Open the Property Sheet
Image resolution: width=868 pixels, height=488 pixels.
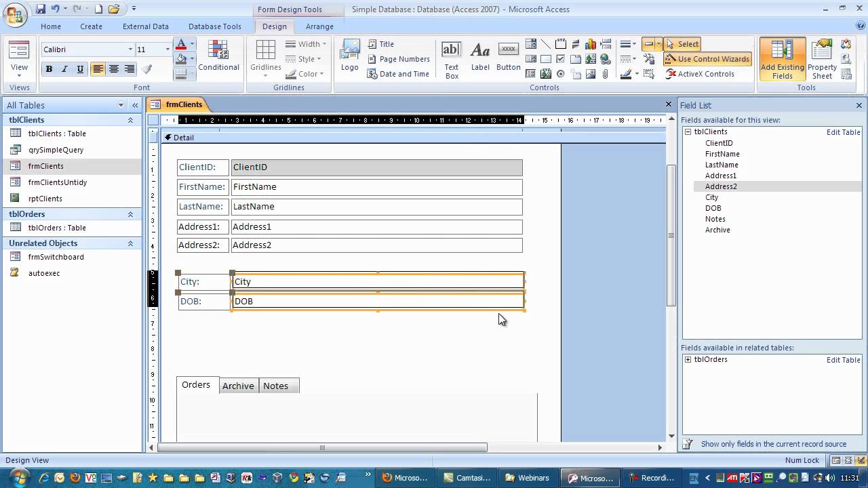822,60
